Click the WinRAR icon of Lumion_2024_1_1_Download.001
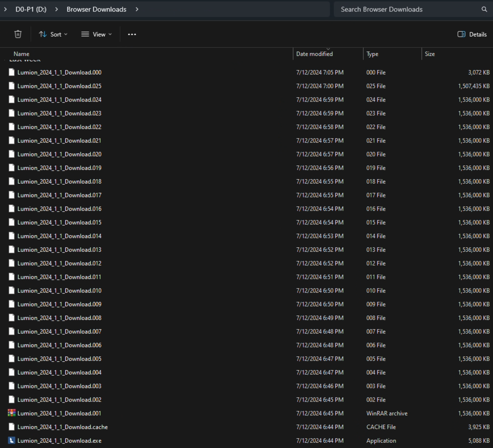The image size is (493, 448). (11, 413)
